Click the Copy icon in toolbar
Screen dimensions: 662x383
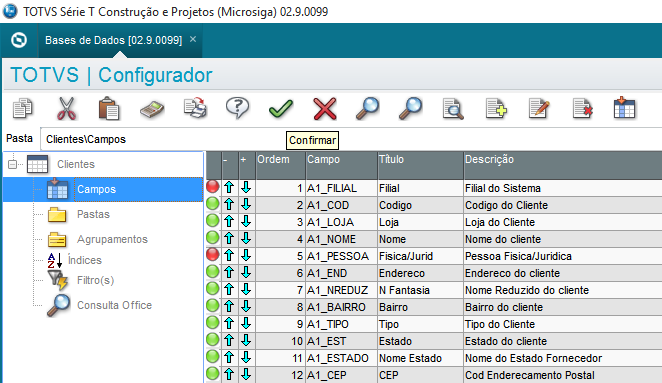coord(22,109)
